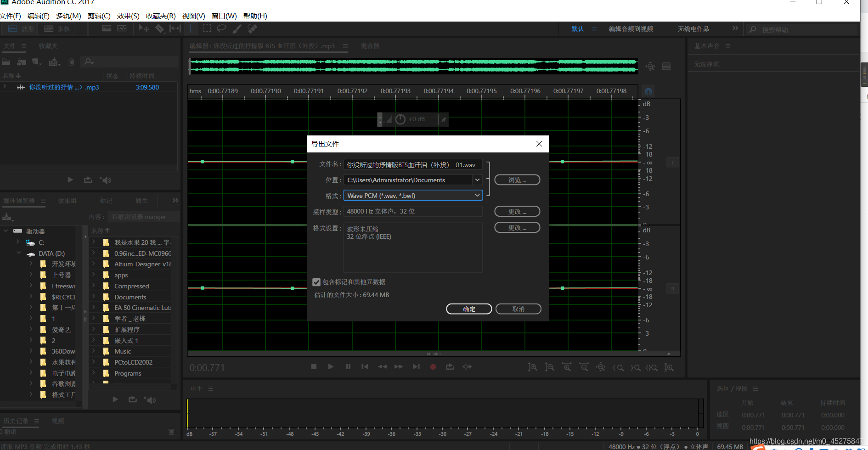Click Import File icon in Files panel
Image resolution: width=868 pixels, height=450 pixels.
[x=22, y=62]
